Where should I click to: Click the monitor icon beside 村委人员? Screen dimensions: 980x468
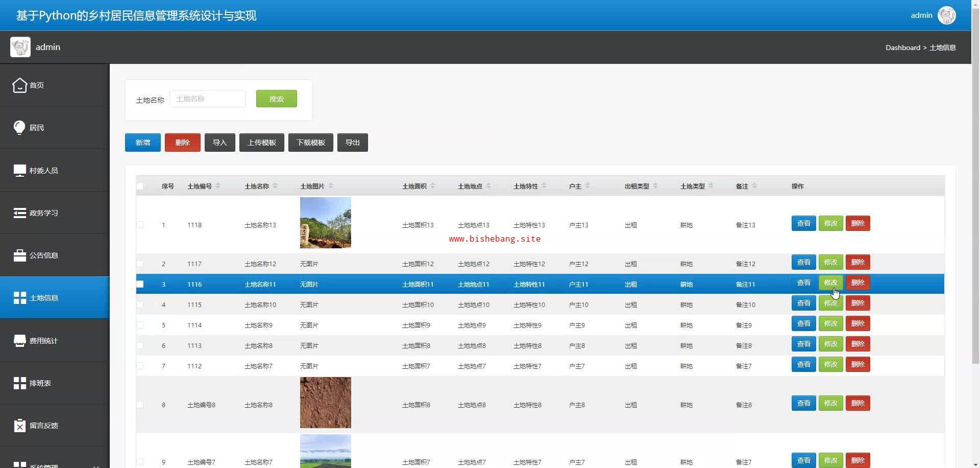(x=19, y=171)
